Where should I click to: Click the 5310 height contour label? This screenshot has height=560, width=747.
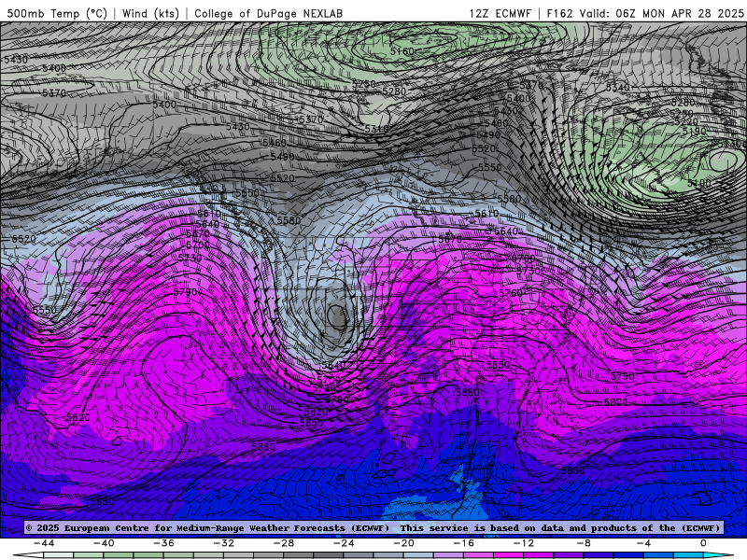(376, 129)
